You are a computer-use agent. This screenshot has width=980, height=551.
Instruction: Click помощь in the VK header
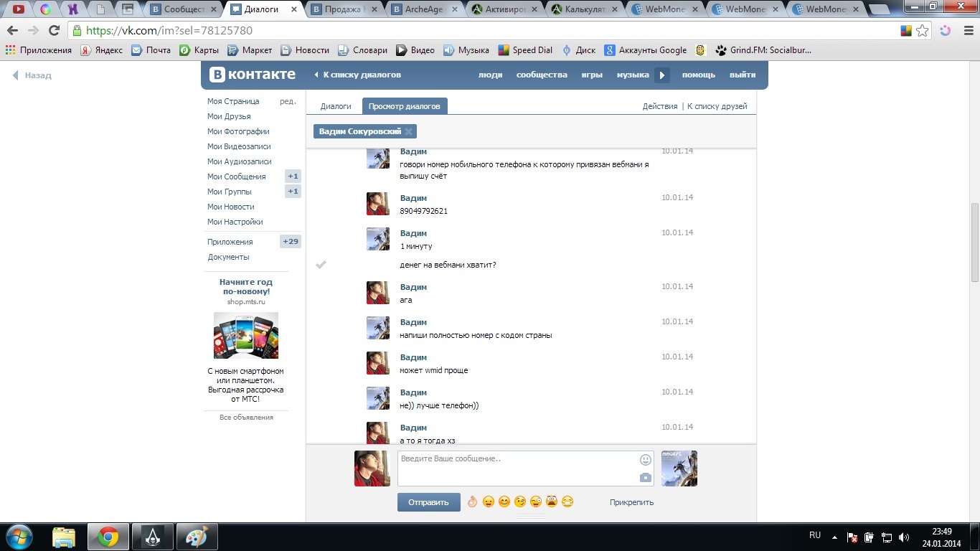pos(699,75)
